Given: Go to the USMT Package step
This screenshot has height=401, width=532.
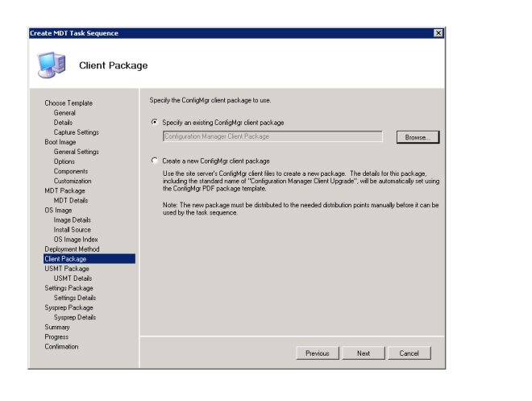Looking at the screenshot, I should pyautogui.click(x=66, y=268).
